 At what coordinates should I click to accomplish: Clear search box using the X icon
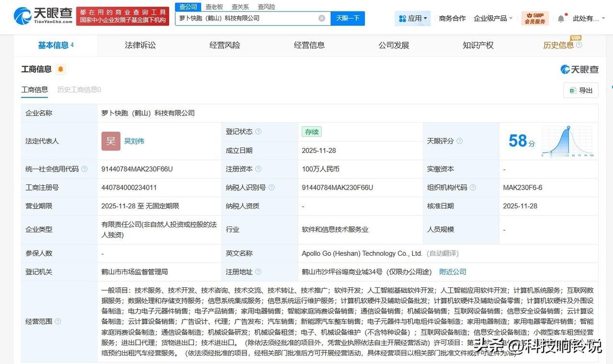322,18
